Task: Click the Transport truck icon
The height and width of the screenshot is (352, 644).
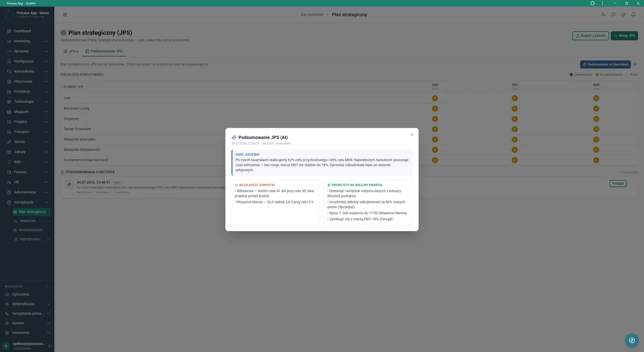Action: pyautogui.click(x=9, y=132)
